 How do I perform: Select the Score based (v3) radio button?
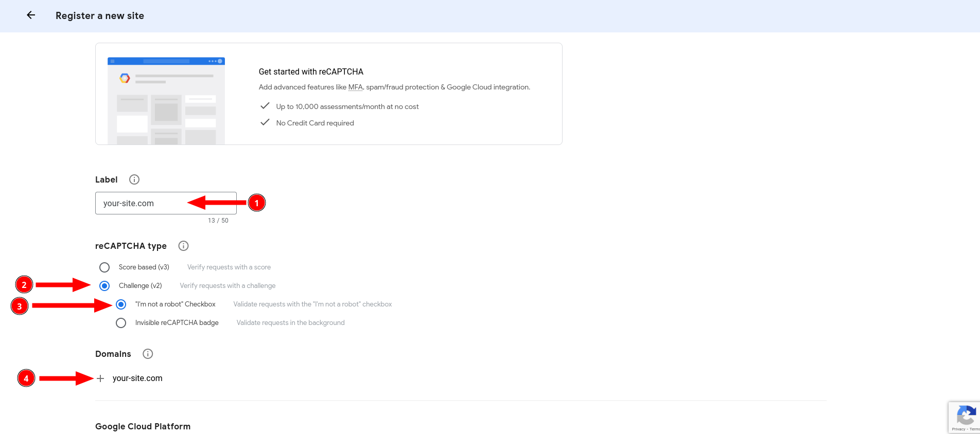(x=104, y=267)
